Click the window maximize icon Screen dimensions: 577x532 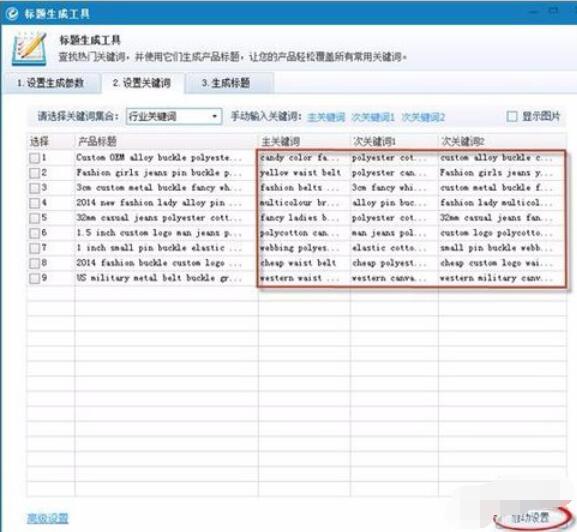[x=553, y=11]
